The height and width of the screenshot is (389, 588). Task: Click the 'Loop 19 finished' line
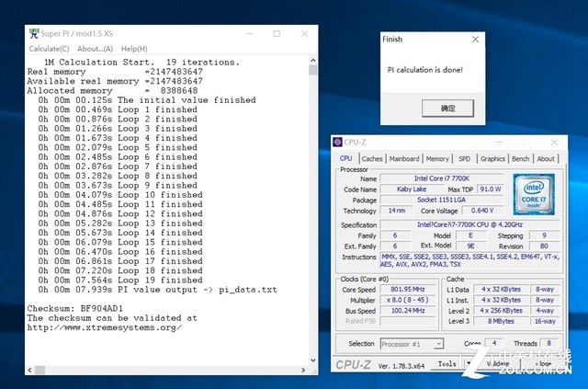tap(120, 280)
